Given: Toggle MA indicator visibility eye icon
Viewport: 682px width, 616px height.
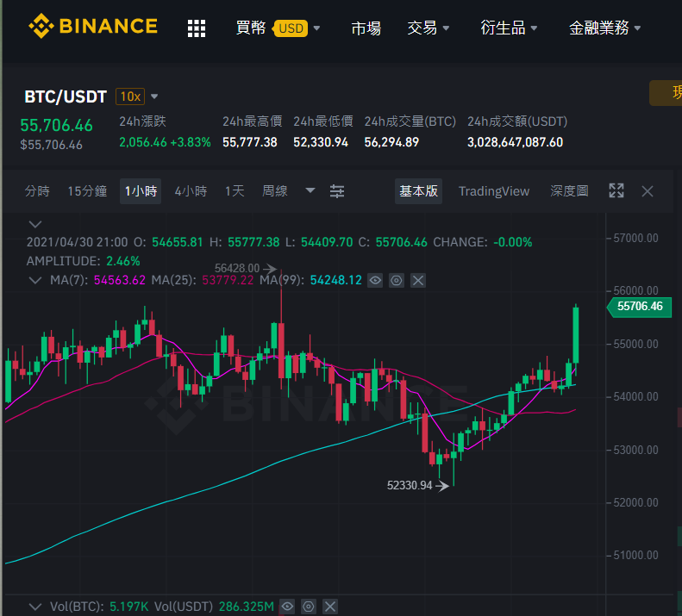Looking at the screenshot, I should point(375,280).
